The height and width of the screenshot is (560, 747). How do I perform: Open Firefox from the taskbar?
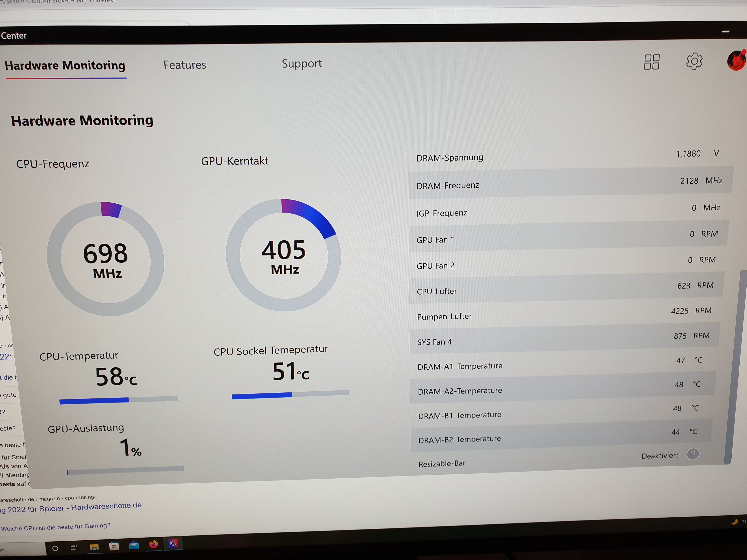click(x=153, y=544)
